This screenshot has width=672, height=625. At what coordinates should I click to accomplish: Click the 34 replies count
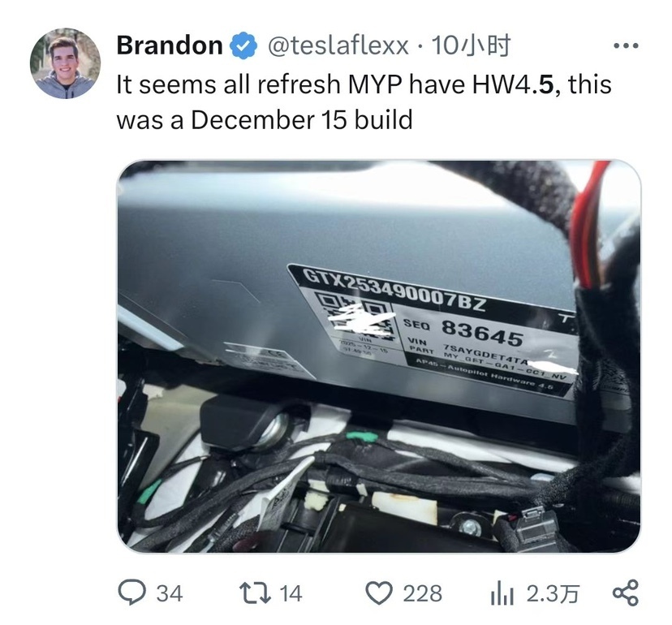pos(170,593)
